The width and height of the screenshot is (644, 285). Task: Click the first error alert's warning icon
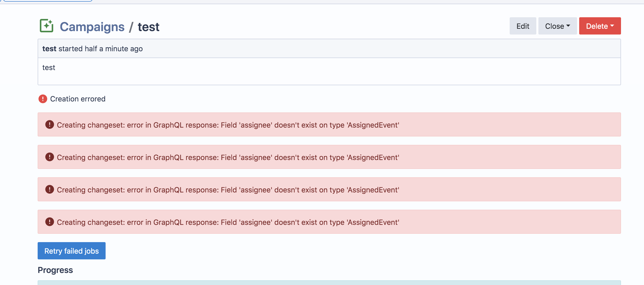pos(49,124)
